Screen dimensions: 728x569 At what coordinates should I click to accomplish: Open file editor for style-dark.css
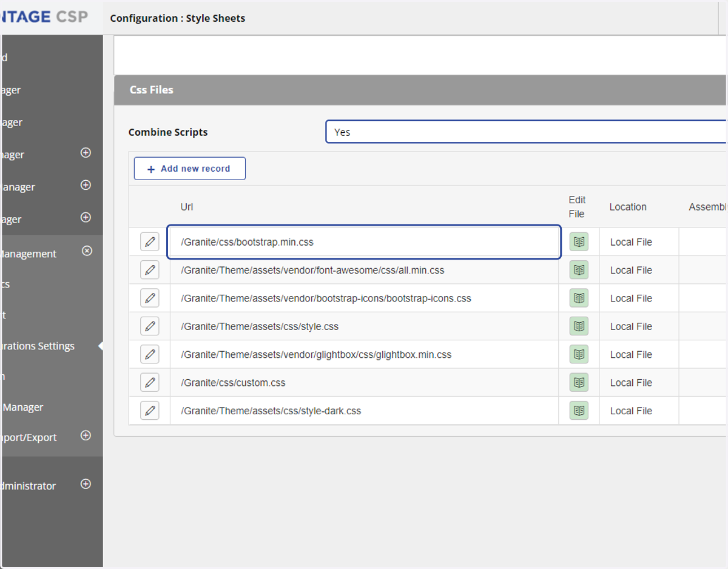coord(579,411)
